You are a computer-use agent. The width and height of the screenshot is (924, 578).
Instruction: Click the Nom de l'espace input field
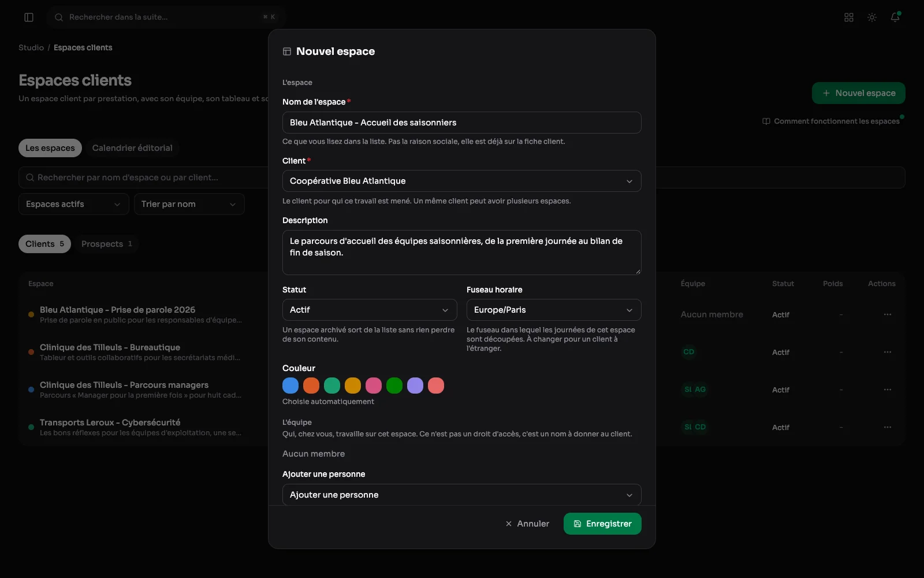point(461,123)
